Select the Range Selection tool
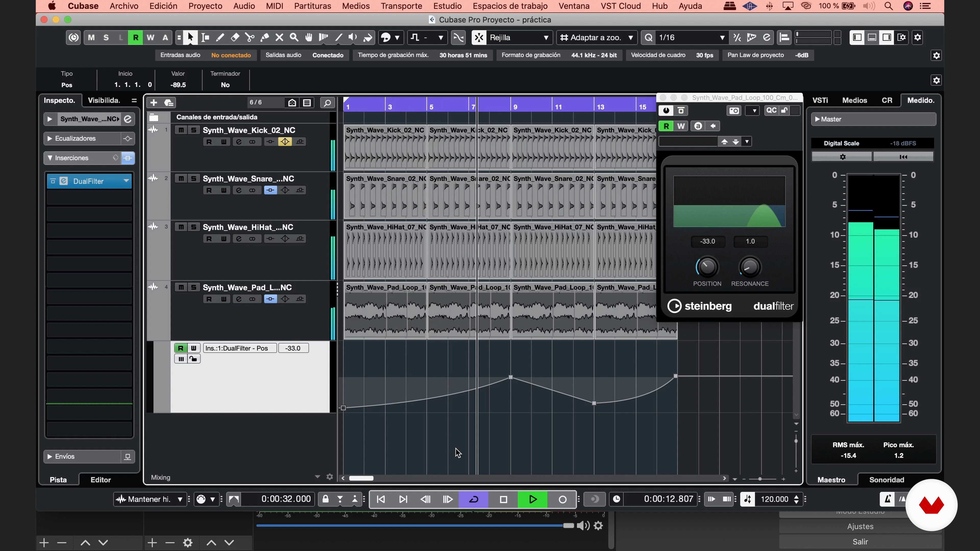Viewport: 980px width, 551px height. [x=205, y=37]
